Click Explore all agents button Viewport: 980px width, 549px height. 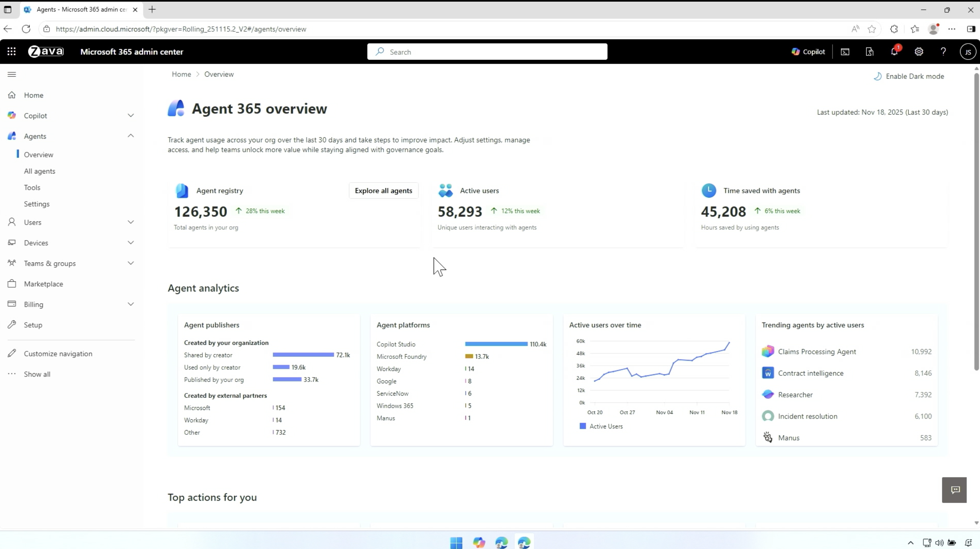(383, 191)
